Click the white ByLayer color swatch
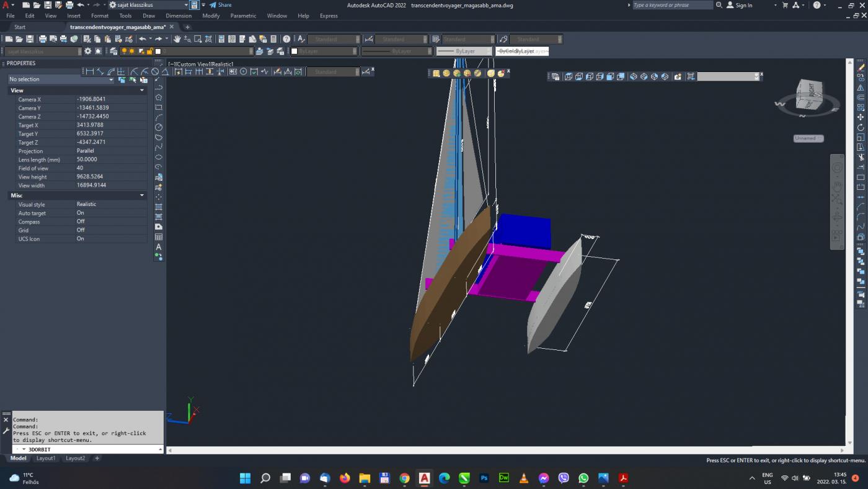868x489 pixels. (x=295, y=52)
